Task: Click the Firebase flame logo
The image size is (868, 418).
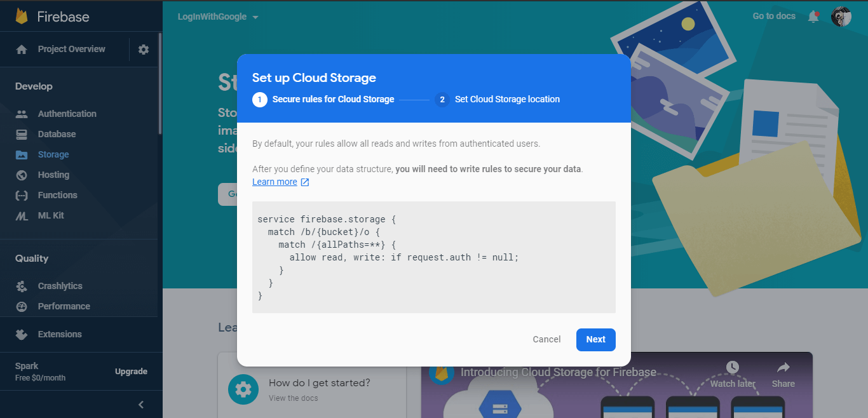Action: [22, 16]
